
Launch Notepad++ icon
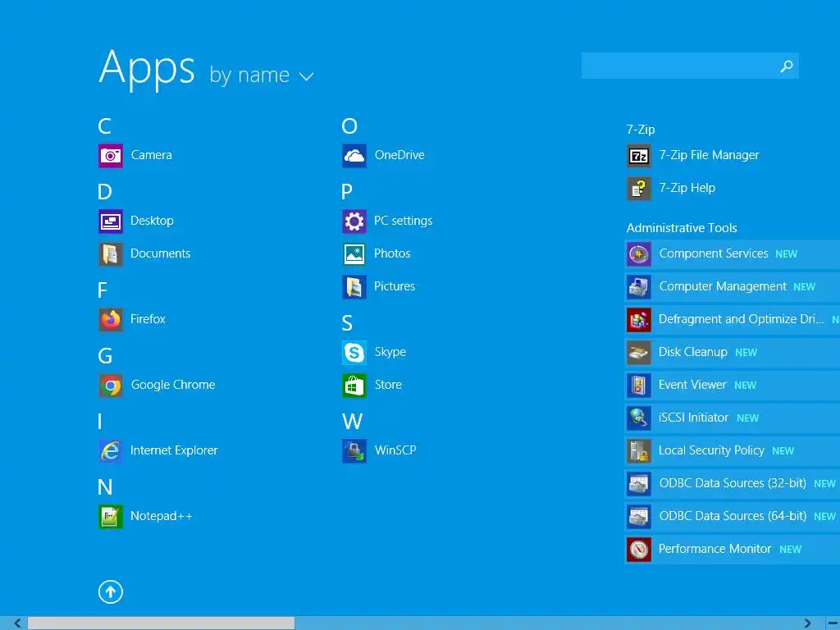pyautogui.click(x=111, y=517)
